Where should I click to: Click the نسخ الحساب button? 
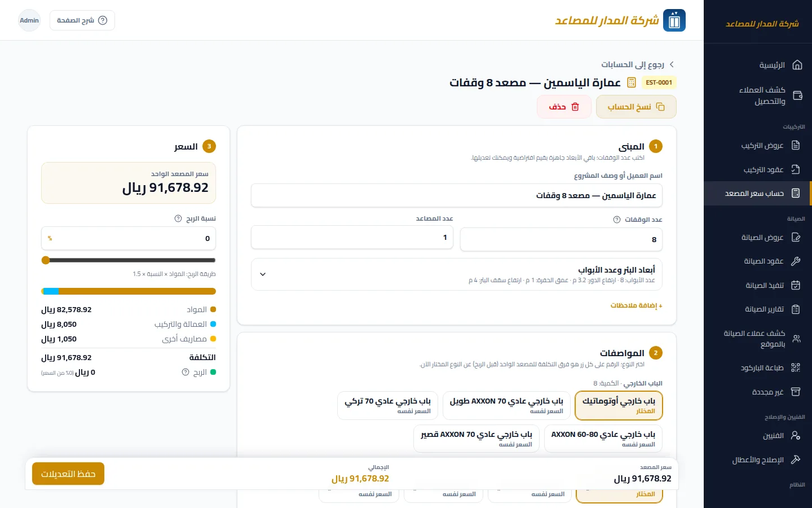click(x=636, y=107)
